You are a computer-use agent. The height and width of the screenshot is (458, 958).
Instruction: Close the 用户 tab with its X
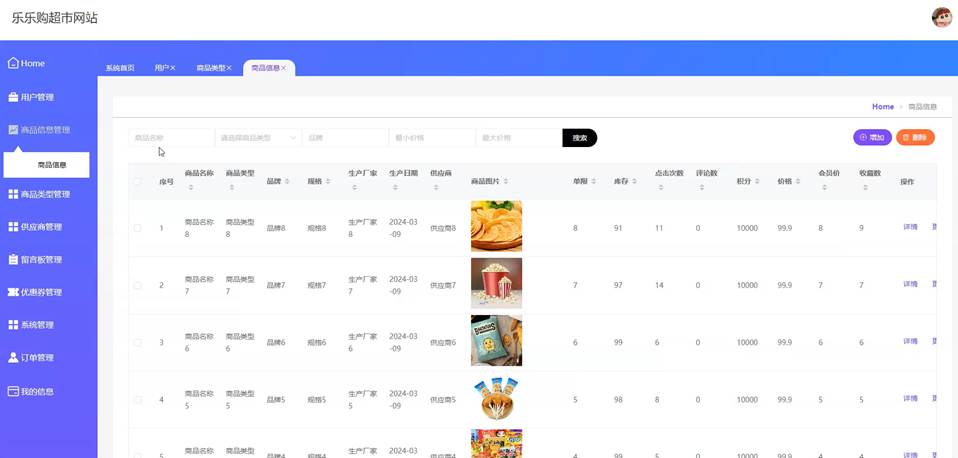pos(173,68)
